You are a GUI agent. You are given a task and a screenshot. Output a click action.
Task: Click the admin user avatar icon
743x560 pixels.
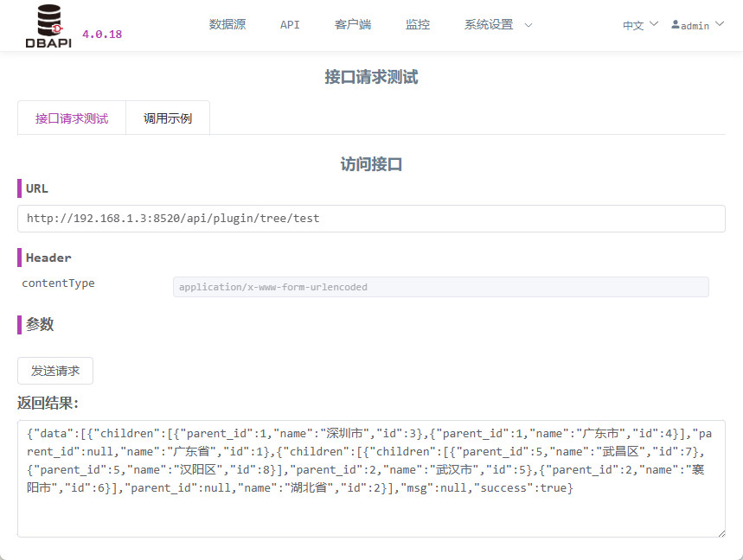[x=676, y=24]
